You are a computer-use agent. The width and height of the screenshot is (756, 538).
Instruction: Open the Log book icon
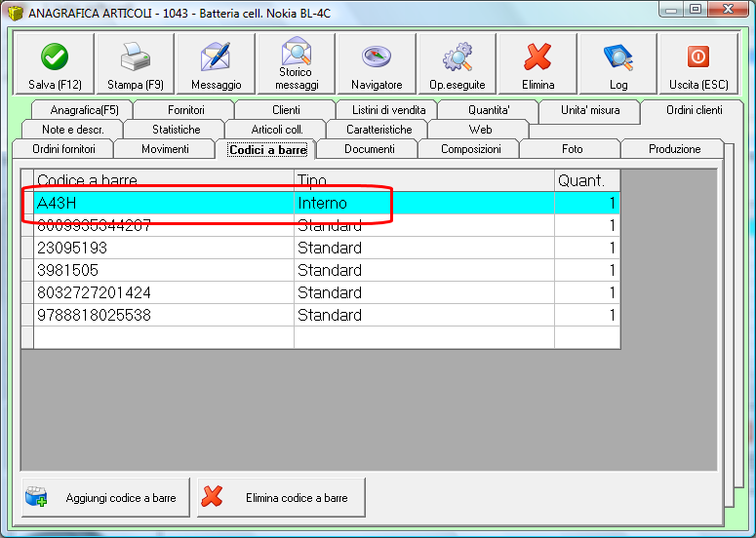coord(618,57)
